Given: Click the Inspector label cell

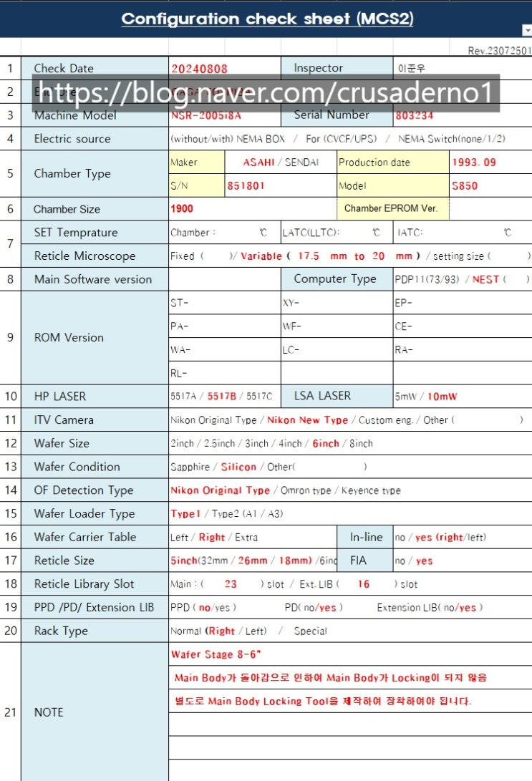Looking at the screenshot, I should click(x=337, y=68).
